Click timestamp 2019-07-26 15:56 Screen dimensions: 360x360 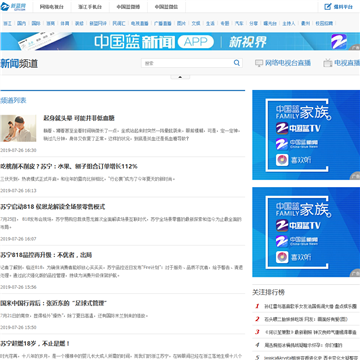[x=18, y=287]
